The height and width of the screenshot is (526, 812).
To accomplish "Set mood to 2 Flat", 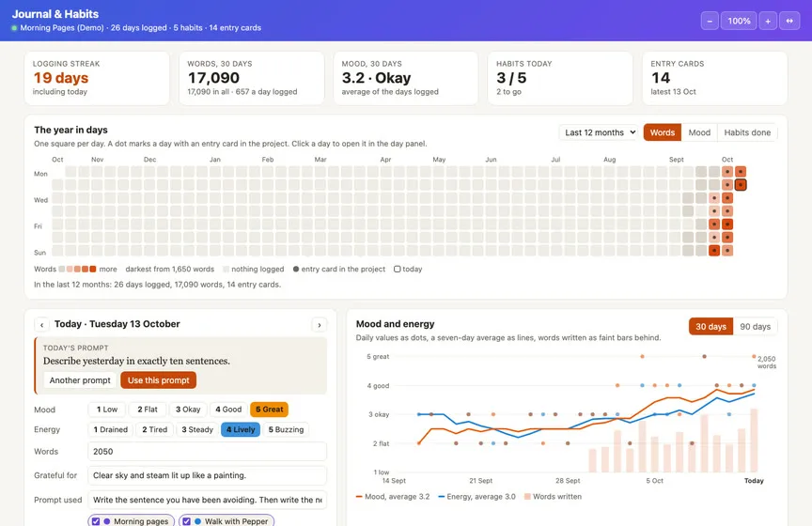I will pyautogui.click(x=147, y=410).
